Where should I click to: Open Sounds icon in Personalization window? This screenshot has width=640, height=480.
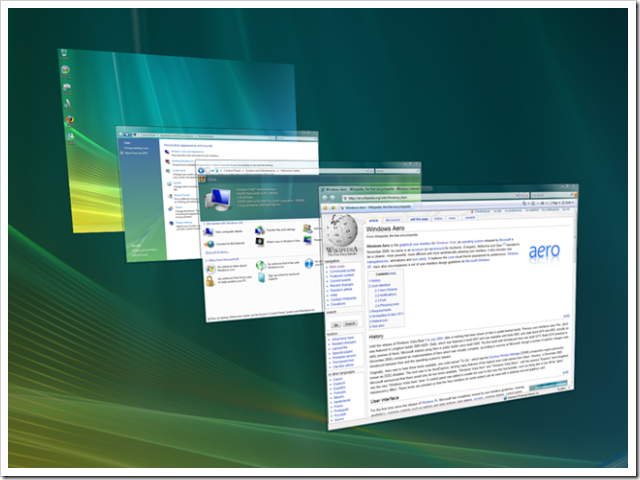coord(169,184)
